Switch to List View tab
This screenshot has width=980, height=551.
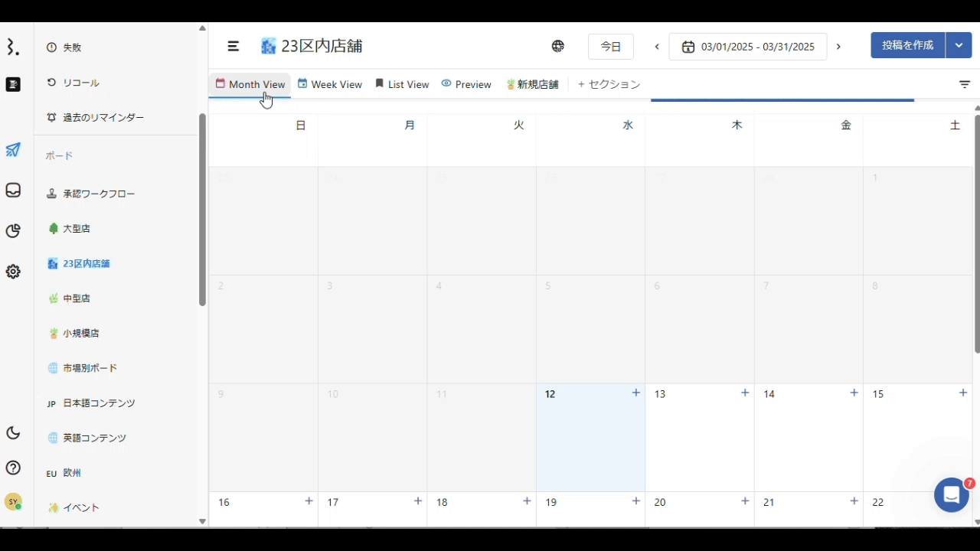click(402, 84)
